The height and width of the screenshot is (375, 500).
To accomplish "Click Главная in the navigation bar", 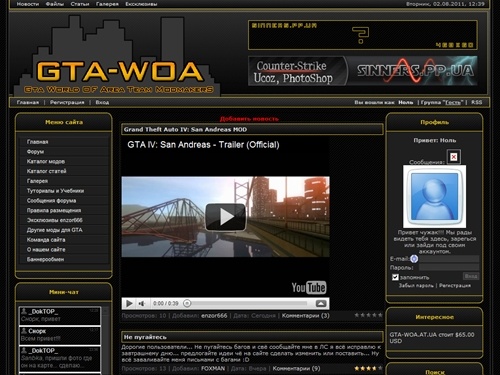I will 28,102.
